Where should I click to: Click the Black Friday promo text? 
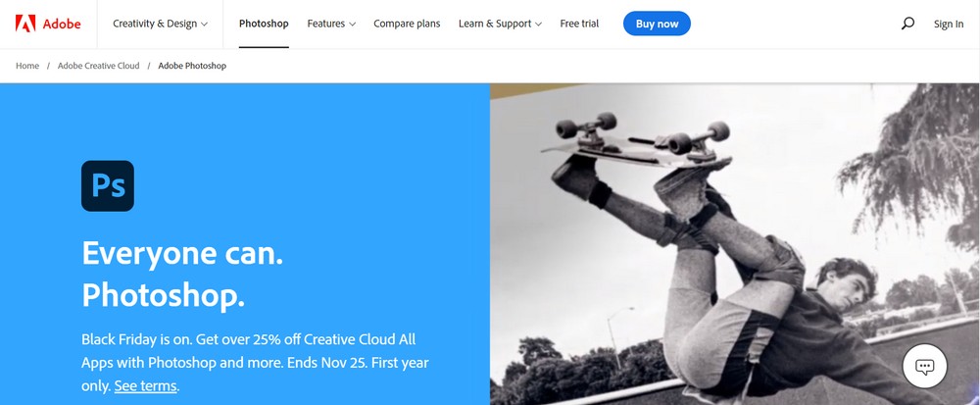click(x=255, y=363)
